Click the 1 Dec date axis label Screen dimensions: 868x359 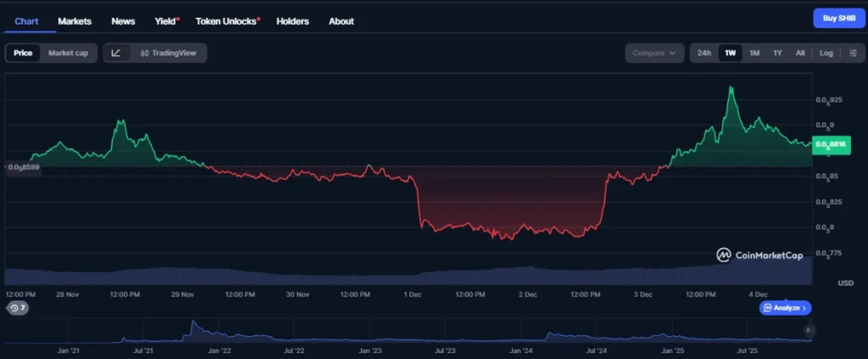click(x=413, y=294)
